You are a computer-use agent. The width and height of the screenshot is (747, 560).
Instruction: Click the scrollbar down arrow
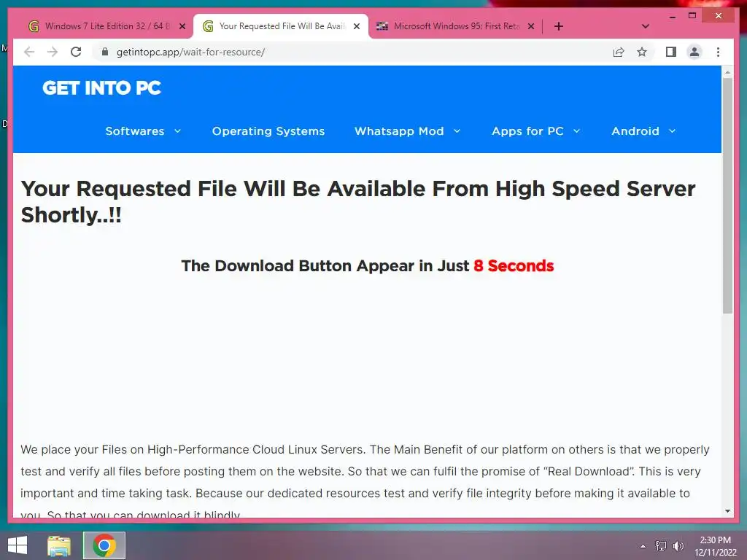727,511
